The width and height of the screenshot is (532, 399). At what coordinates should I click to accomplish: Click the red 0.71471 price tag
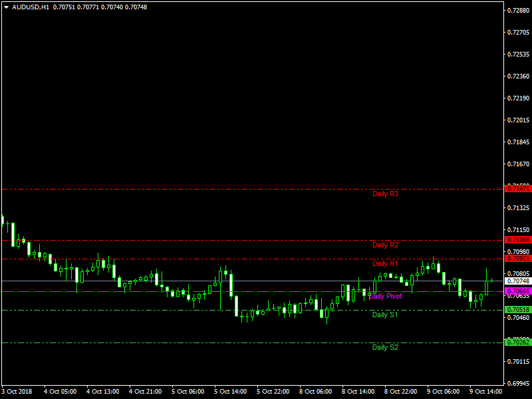tap(518, 189)
